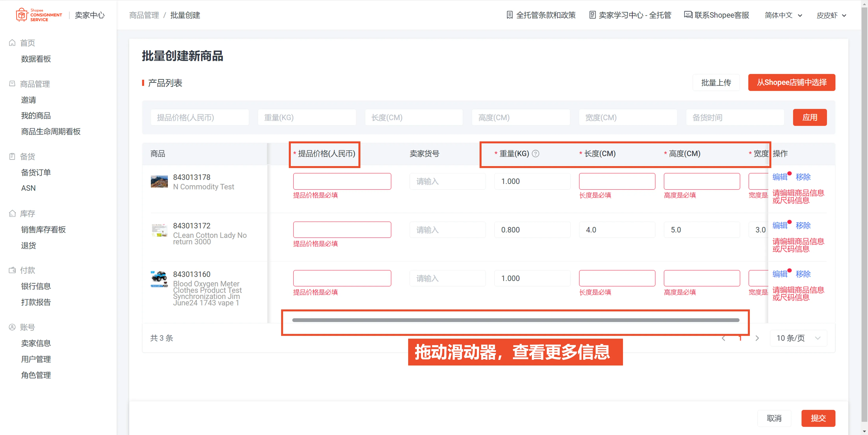Open the 库存 inventory icon in sidebar
The height and width of the screenshot is (435, 868).
[x=12, y=213]
